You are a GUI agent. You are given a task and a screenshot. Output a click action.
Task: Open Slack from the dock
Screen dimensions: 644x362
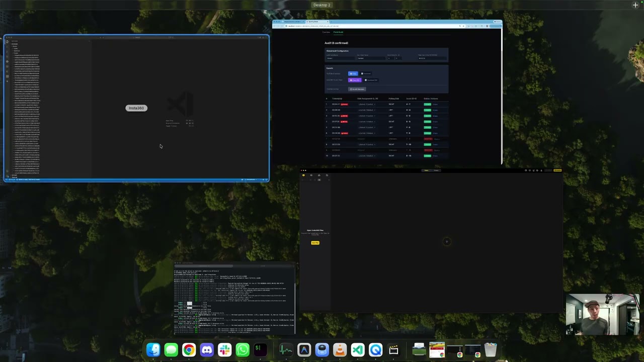tap(224, 350)
